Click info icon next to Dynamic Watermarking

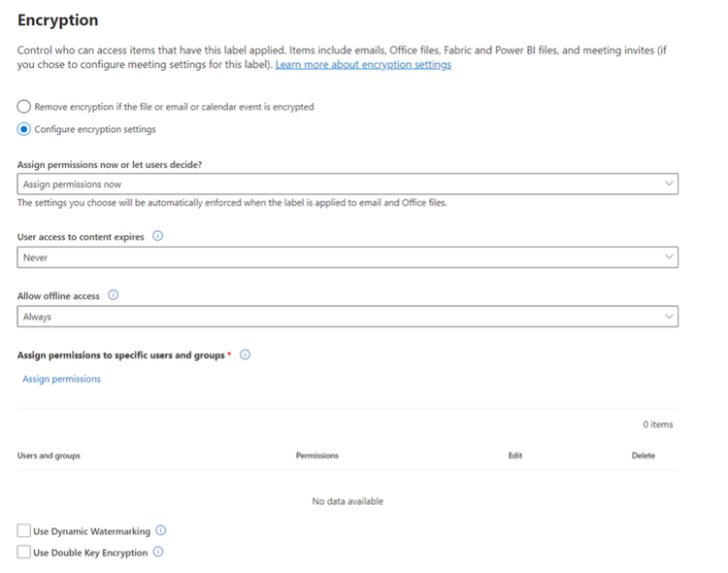(x=161, y=530)
